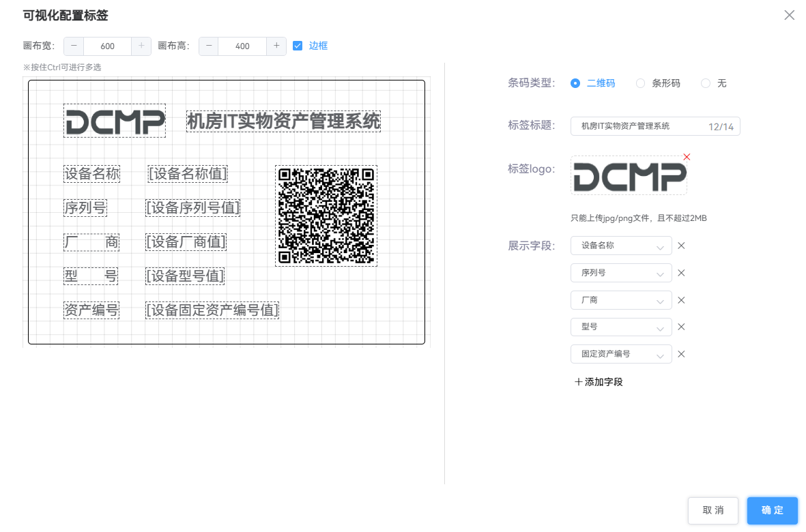
Task: Click 添加字段 to add field
Action: tap(599, 382)
